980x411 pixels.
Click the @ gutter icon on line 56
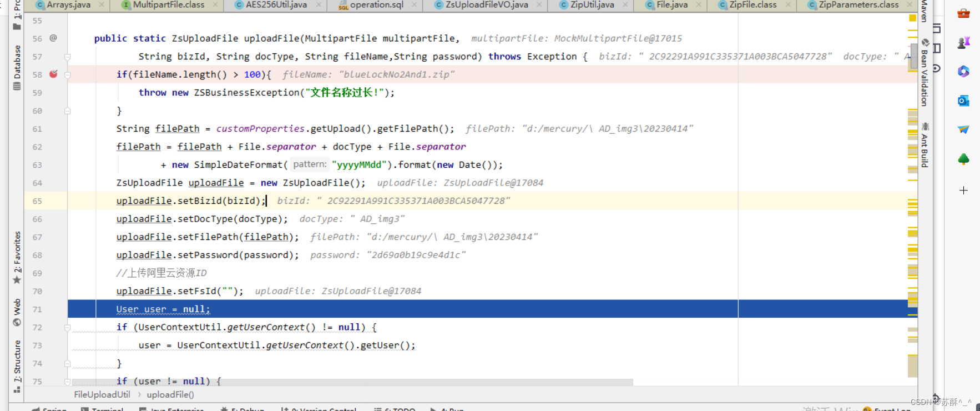[53, 38]
